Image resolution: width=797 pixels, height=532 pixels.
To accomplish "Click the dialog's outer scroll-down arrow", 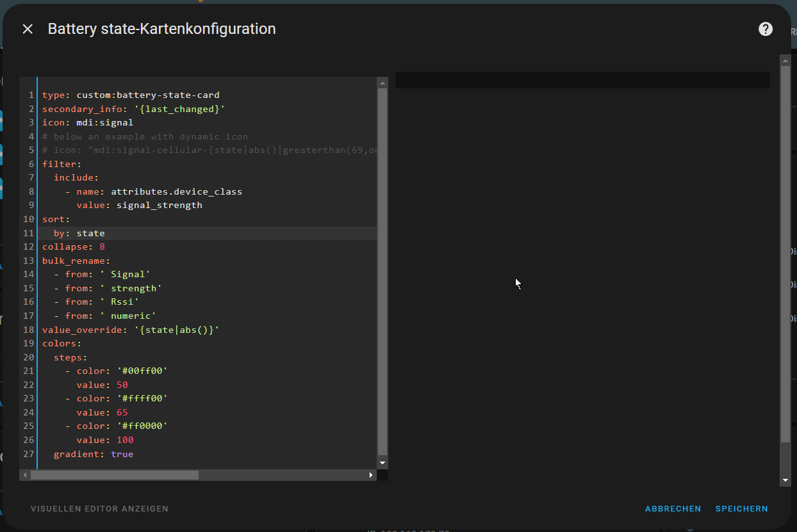I will 785,480.
